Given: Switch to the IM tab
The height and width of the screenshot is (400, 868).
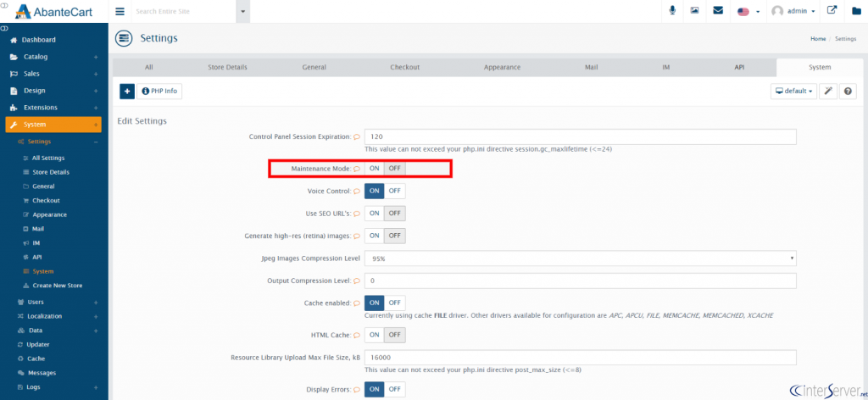Looking at the screenshot, I should click(666, 67).
